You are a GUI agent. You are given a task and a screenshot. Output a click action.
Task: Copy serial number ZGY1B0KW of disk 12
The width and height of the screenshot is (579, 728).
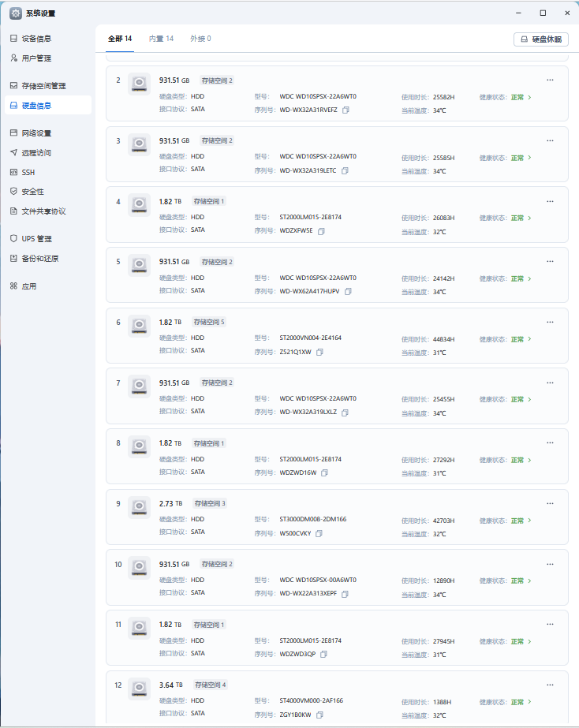(319, 715)
